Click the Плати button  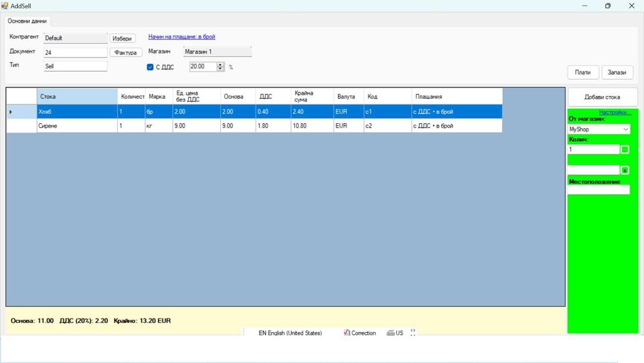583,72
